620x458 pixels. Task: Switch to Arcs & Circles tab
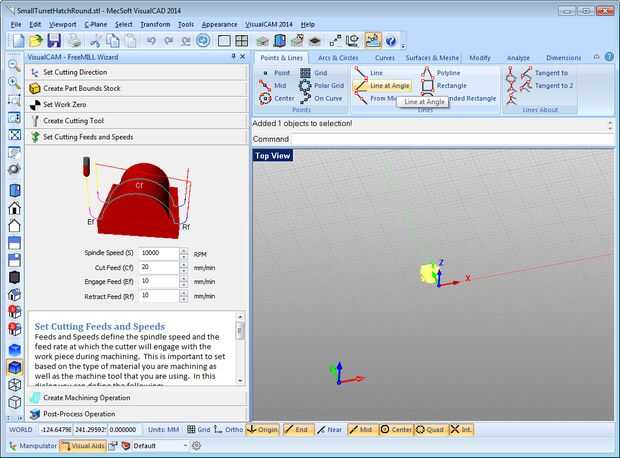(338, 58)
